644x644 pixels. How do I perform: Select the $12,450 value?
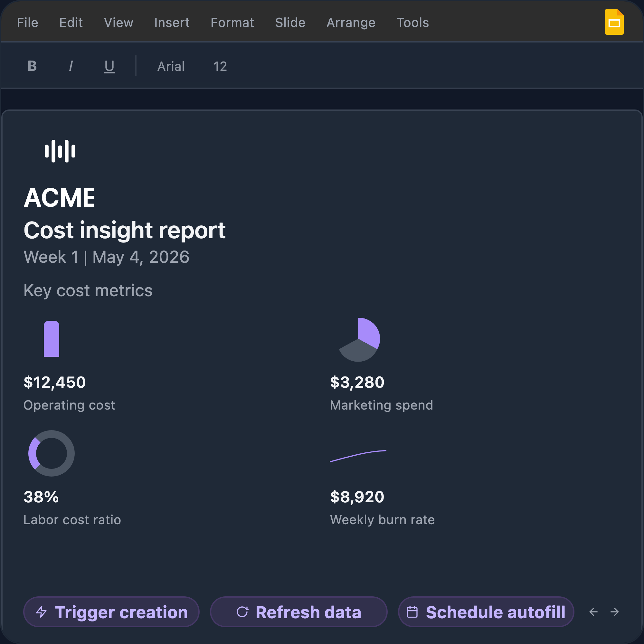55,382
